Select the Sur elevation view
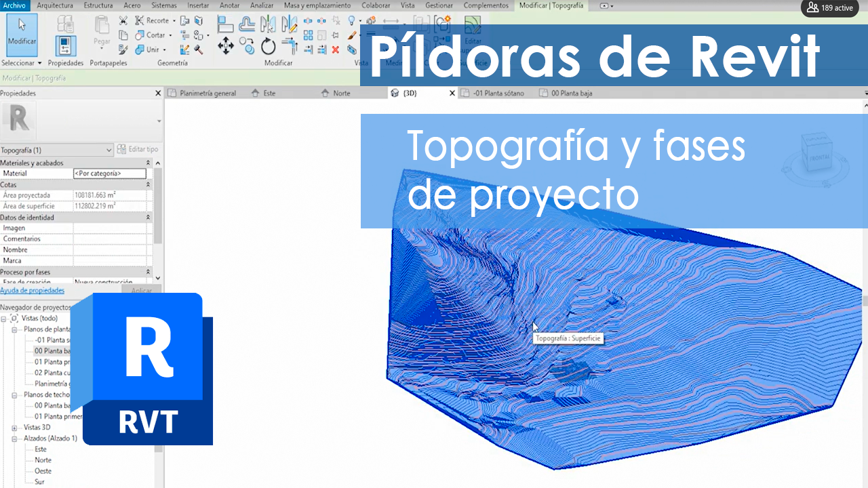 (39, 482)
